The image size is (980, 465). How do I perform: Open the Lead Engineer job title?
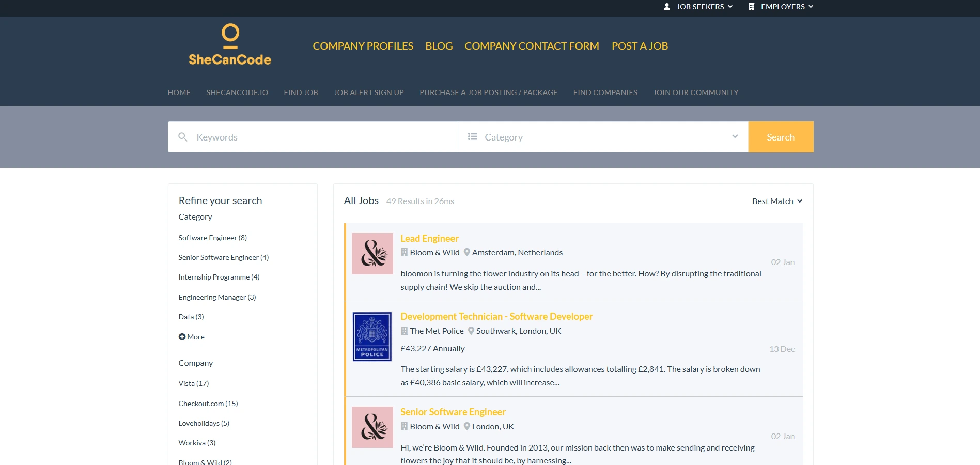429,238
